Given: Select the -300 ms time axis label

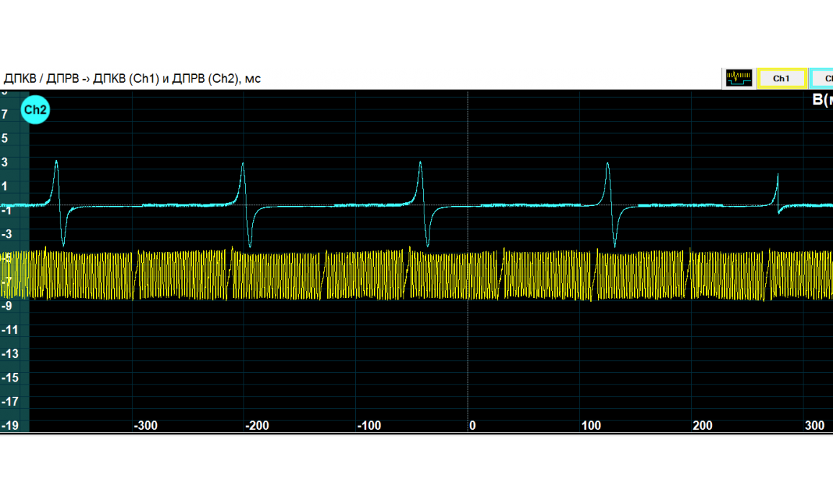Looking at the screenshot, I should (x=146, y=426).
